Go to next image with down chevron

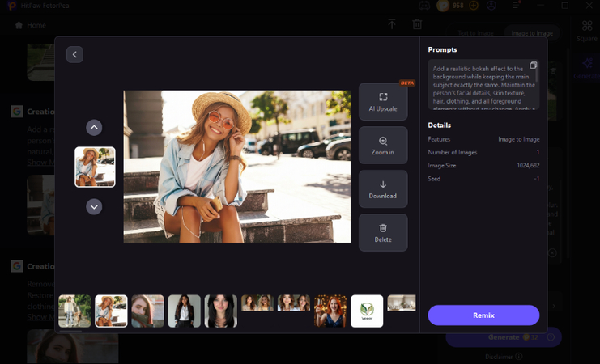point(94,207)
